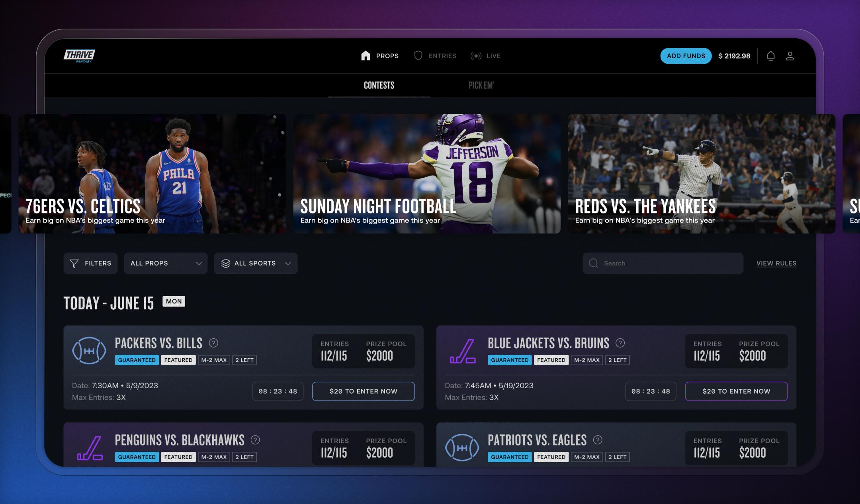Click the MON day badge
Screen dimensions: 860x504
coord(174,301)
